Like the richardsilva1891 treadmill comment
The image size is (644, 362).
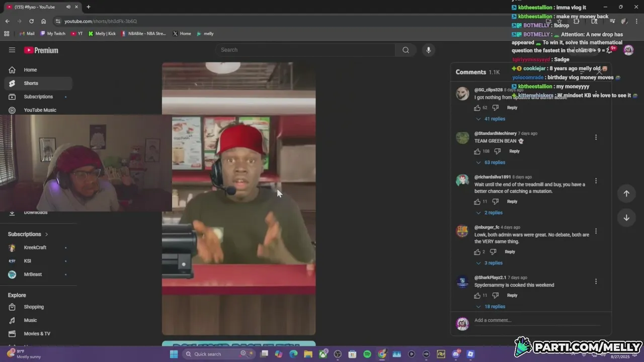477,202
